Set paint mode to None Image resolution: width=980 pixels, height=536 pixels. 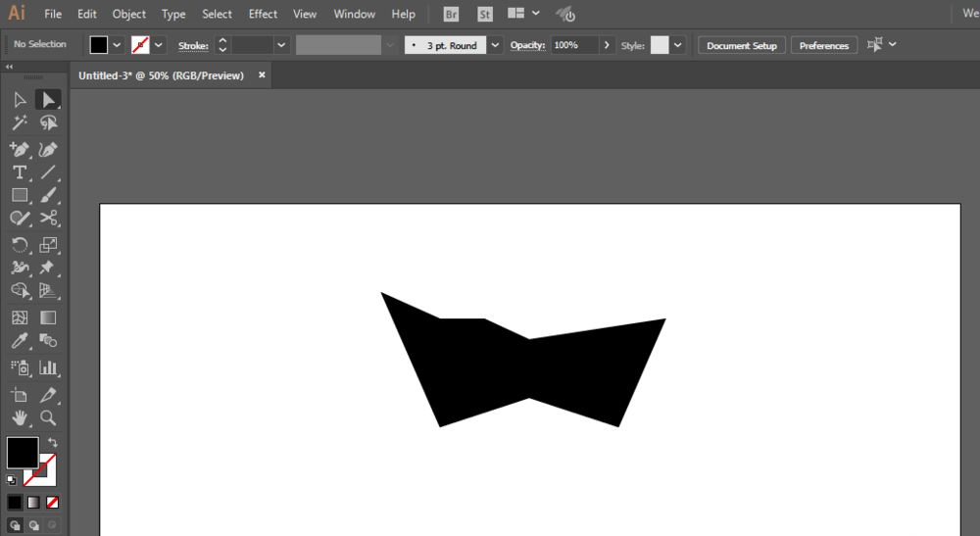pyautogui.click(x=53, y=503)
